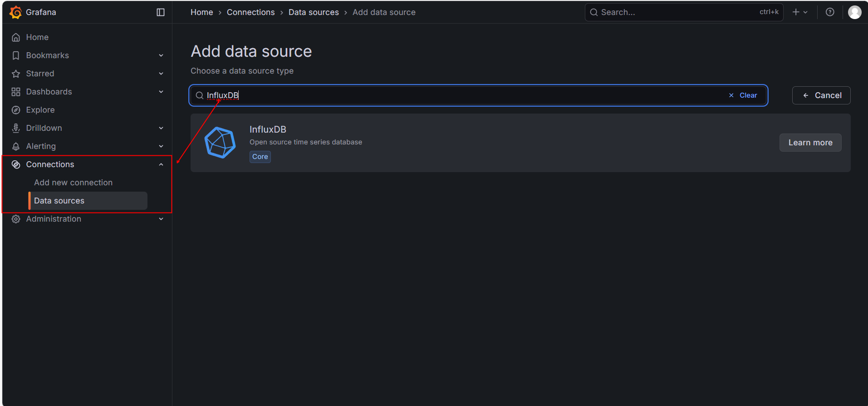Click the Alerting bell icon

click(16, 146)
